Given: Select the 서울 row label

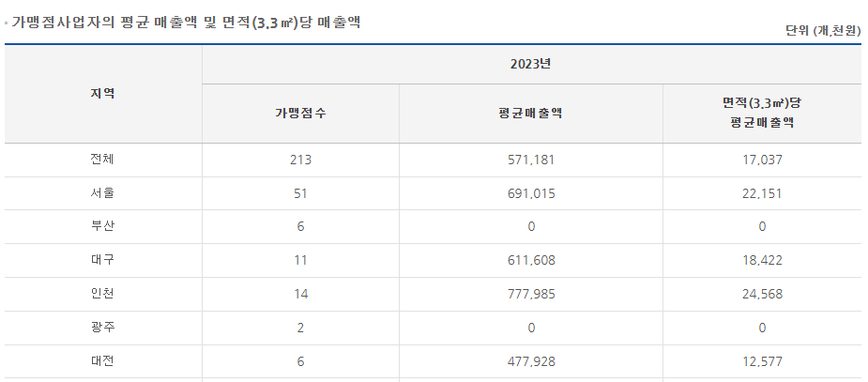Looking at the screenshot, I should [x=103, y=193].
